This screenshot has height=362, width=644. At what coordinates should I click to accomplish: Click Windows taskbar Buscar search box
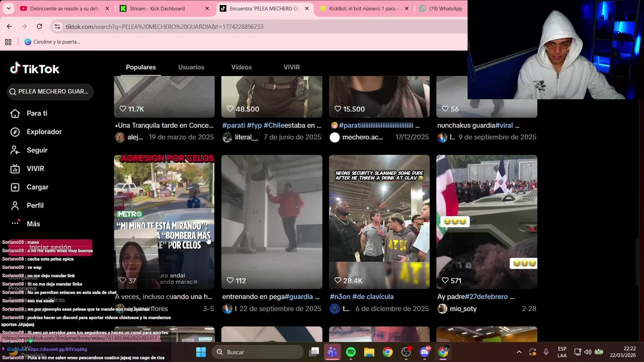point(258,352)
